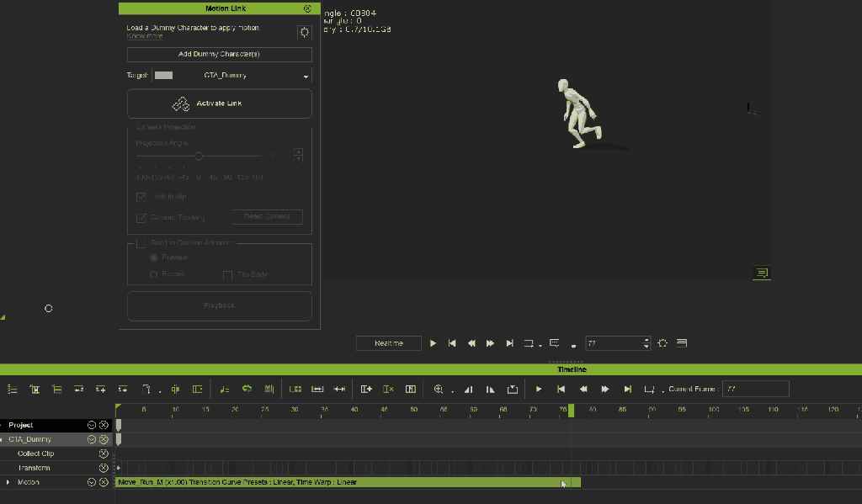Toggle the Transform track close icon
Screen dimensions: 862x504
coord(104,468)
